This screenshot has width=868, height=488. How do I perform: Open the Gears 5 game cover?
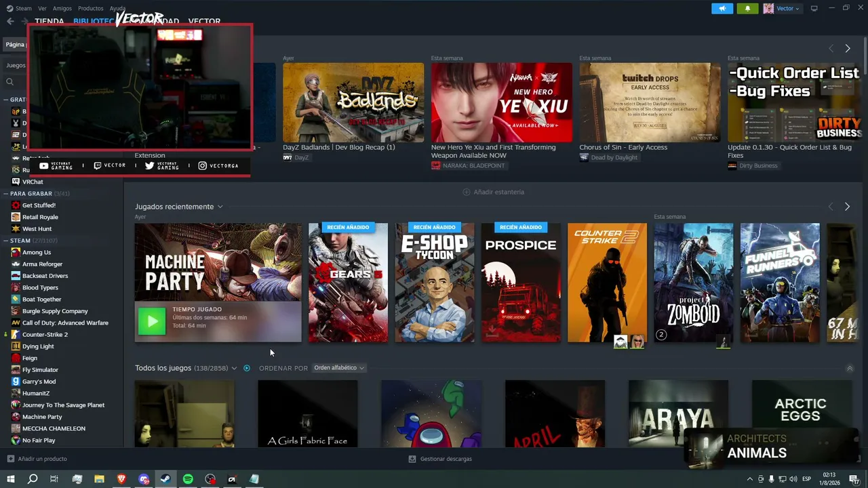pyautogui.click(x=348, y=283)
